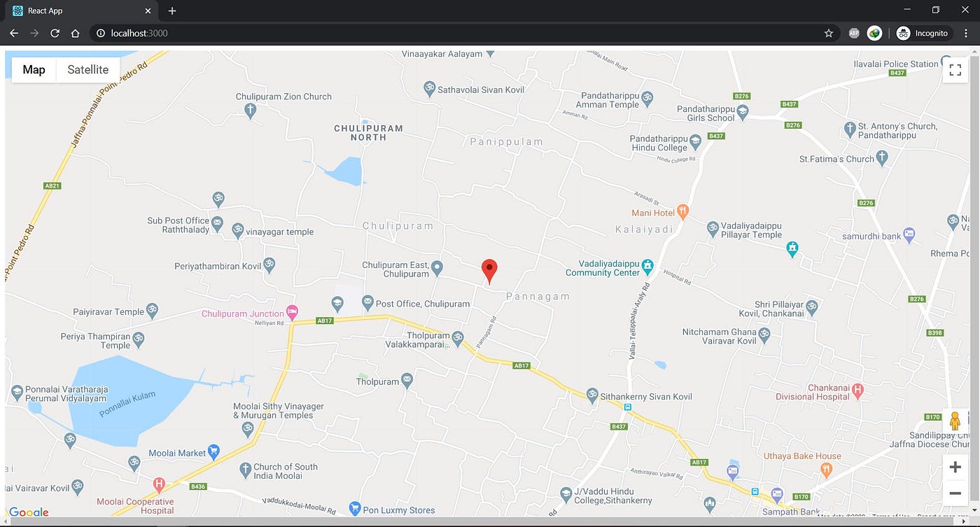Image resolution: width=980 pixels, height=527 pixels.
Task: Switch to Map view type
Action: [34, 70]
